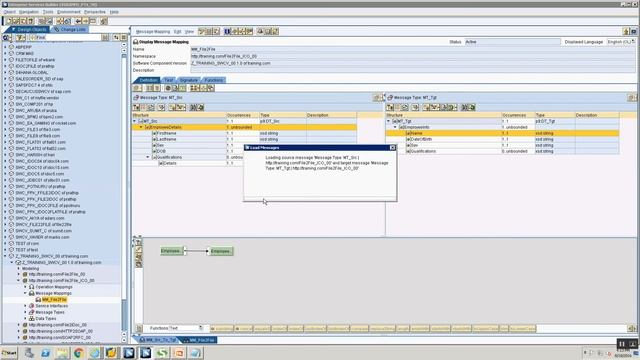Click target Employee node in mapping canvas
640x360 pixels.
(x=221, y=251)
